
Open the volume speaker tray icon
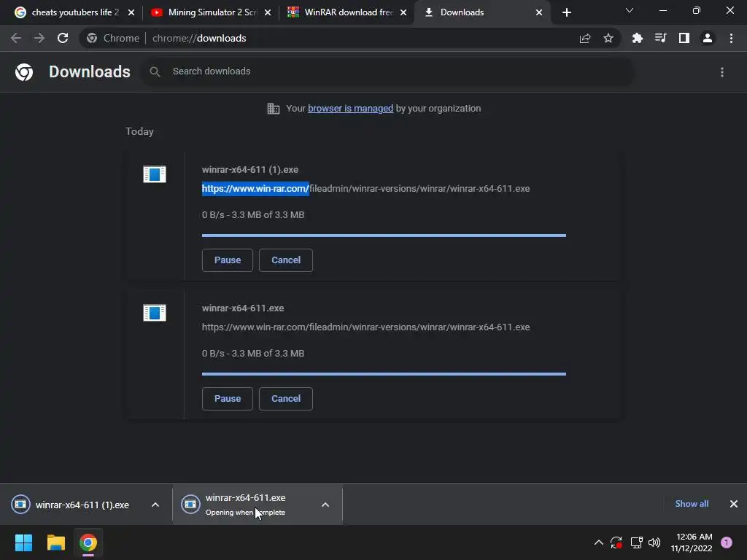pyautogui.click(x=654, y=542)
